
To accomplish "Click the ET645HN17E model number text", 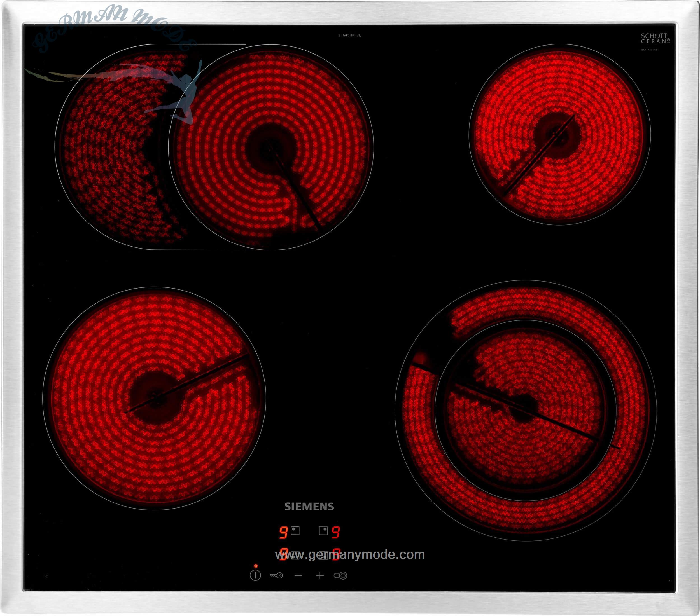I will tap(350, 35).
